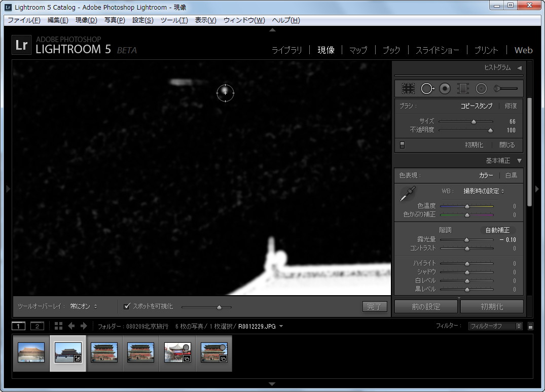Open the 写真(P) menu

(x=115, y=20)
